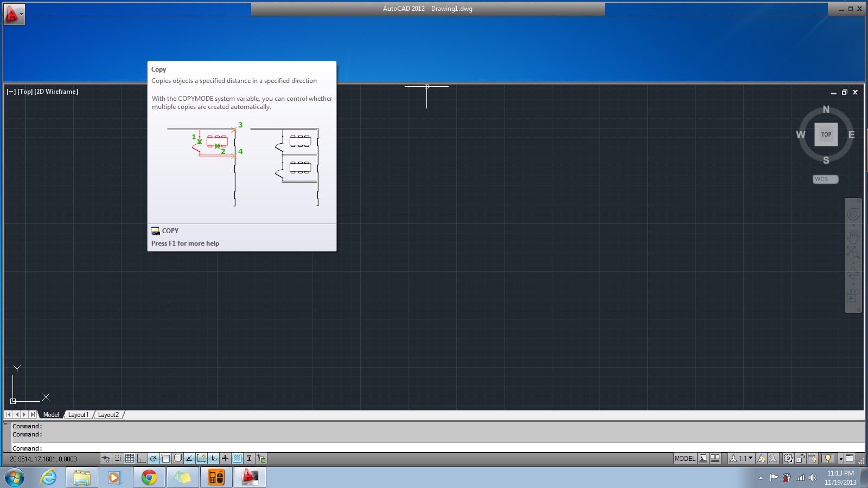Viewport: 868px width, 488px height.
Task: Open the [2D Wireframe] visual style menu
Action: [56, 92]
